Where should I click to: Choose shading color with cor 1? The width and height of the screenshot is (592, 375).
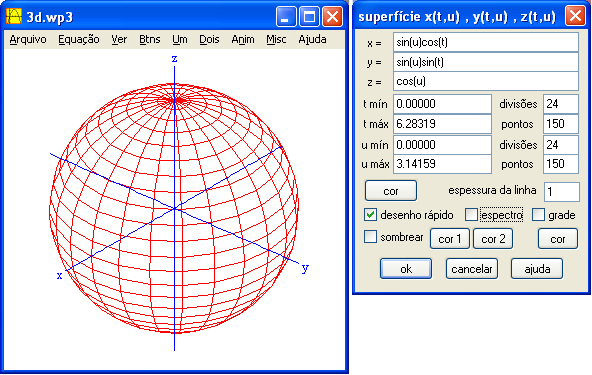tap(450, 239)
